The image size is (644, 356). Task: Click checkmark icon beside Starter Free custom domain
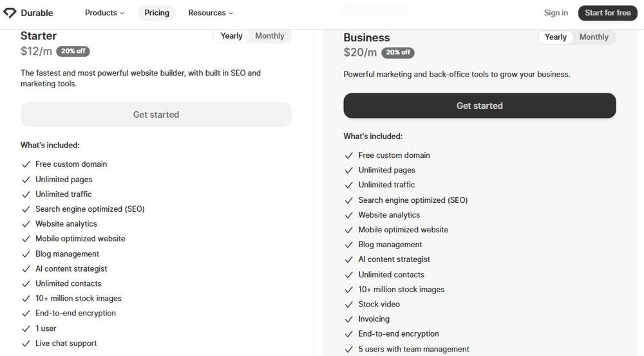pyautogui.click(x=26, y=165)
